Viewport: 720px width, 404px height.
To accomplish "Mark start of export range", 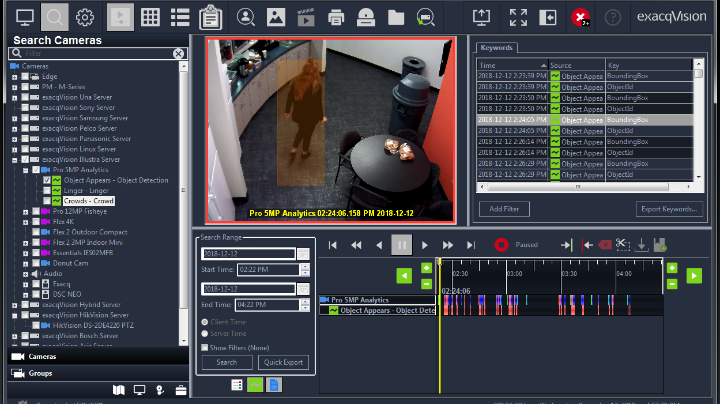I will tap(566, 245).
